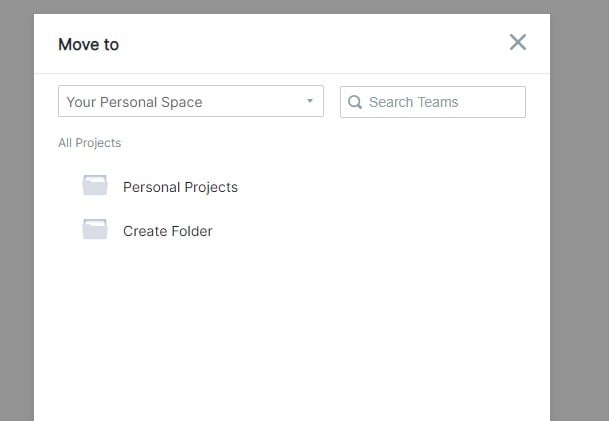609x421 pixels.
Task: Click the 'Your Personal Space' selected text
Action: pos(134,102)
